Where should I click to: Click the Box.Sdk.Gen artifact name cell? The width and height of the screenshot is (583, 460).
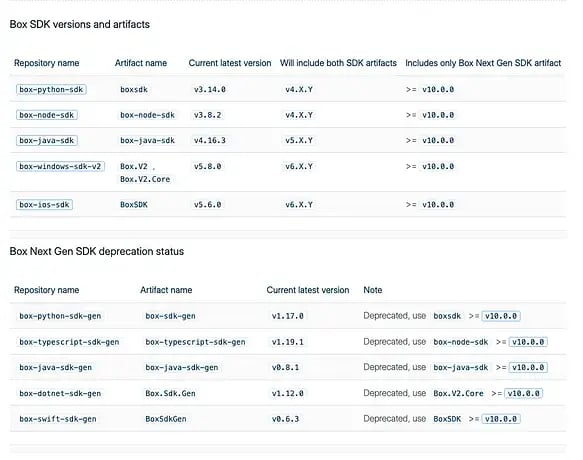pyautogui.click(x=170, y=393)
